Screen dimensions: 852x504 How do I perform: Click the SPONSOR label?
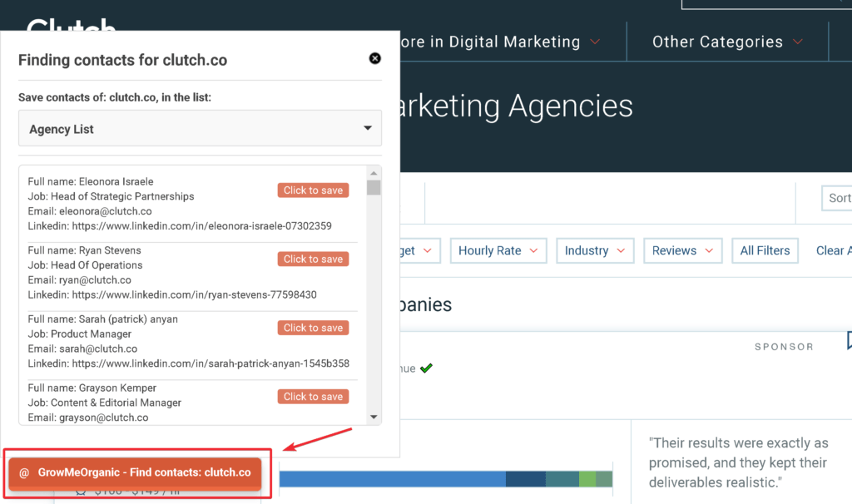(784, 347)
